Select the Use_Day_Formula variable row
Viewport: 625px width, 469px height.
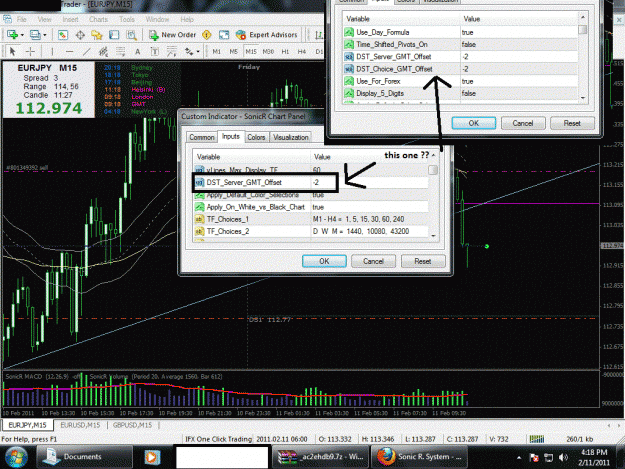(x=460, y=32)
